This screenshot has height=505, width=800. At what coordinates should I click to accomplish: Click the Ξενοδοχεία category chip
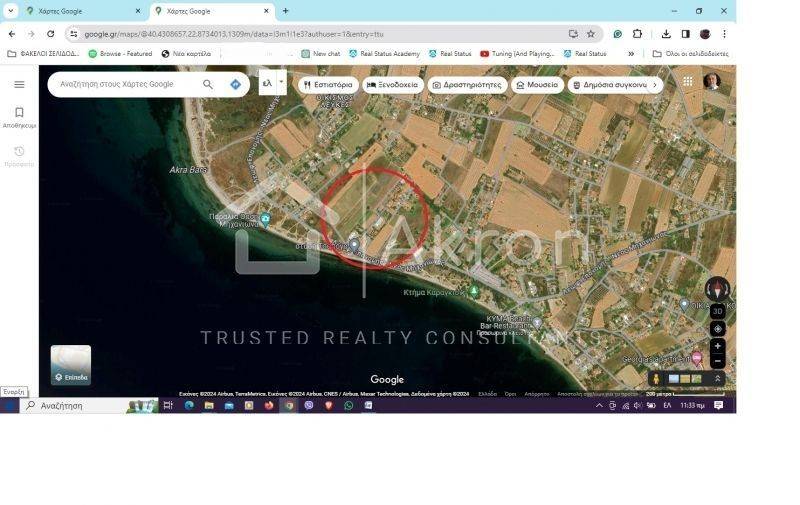click(x=392, y=85)
